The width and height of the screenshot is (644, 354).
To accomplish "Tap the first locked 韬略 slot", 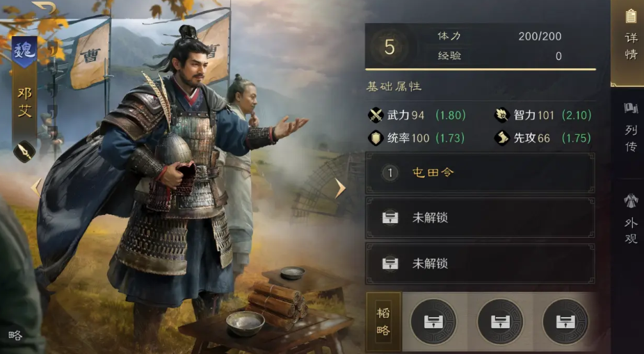I will click(x=433, y=321).
